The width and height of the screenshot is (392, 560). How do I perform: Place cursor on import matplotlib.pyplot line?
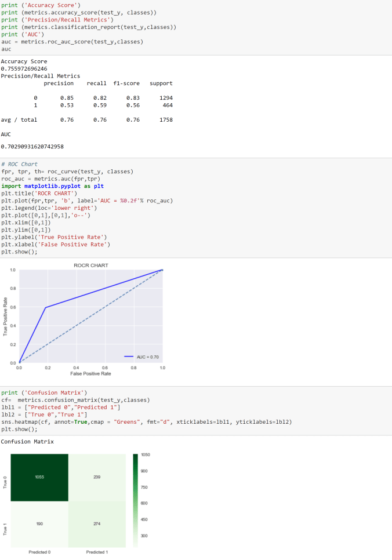[52, 186]
